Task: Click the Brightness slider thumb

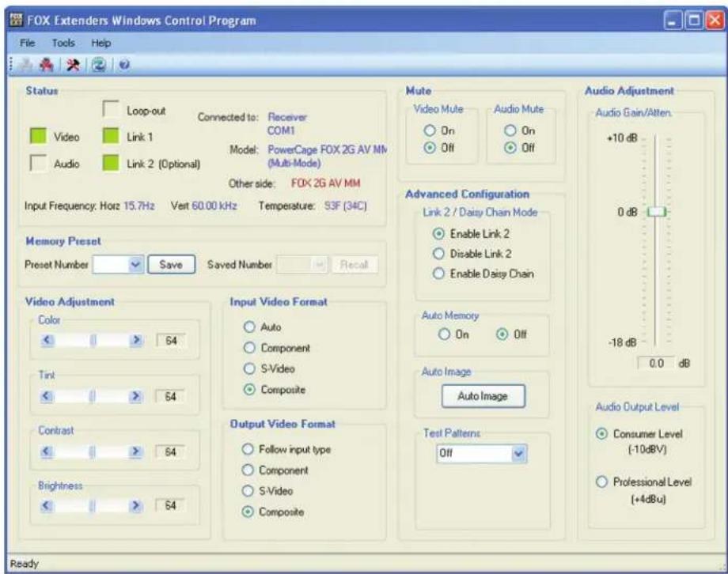Action: [x=92, y=506]
